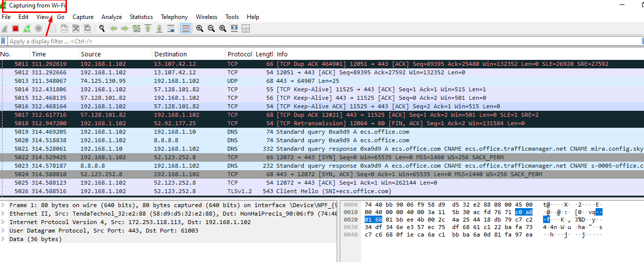The image size is (644, 262).
Task: Go to specified packet icon
Action: pos(136,28)
